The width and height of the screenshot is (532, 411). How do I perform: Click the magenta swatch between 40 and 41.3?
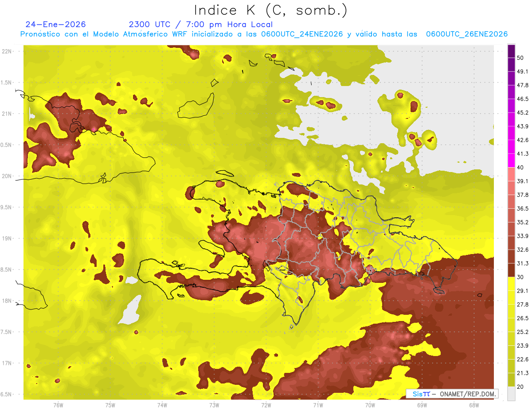pyautogui.click(x=511, y=160)
